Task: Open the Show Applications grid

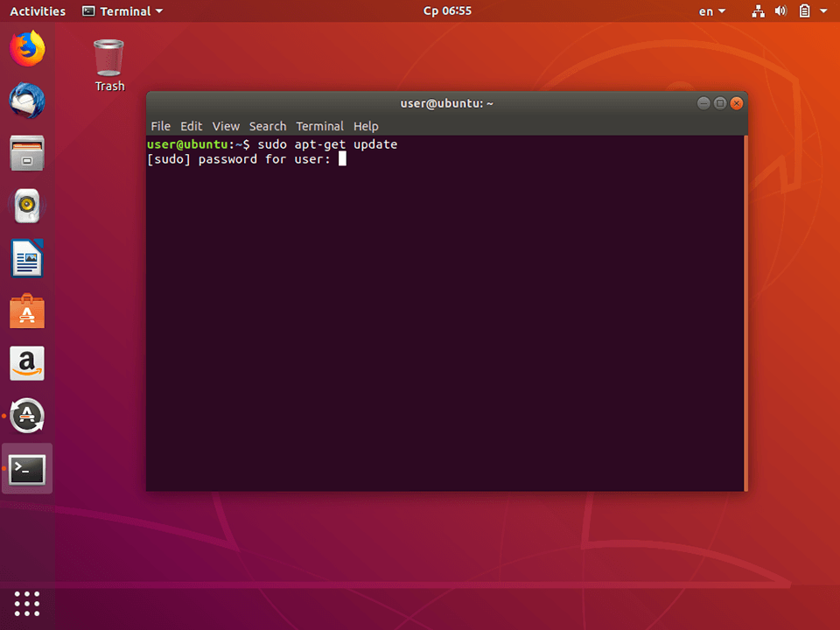Action: (x=26, y=604)
